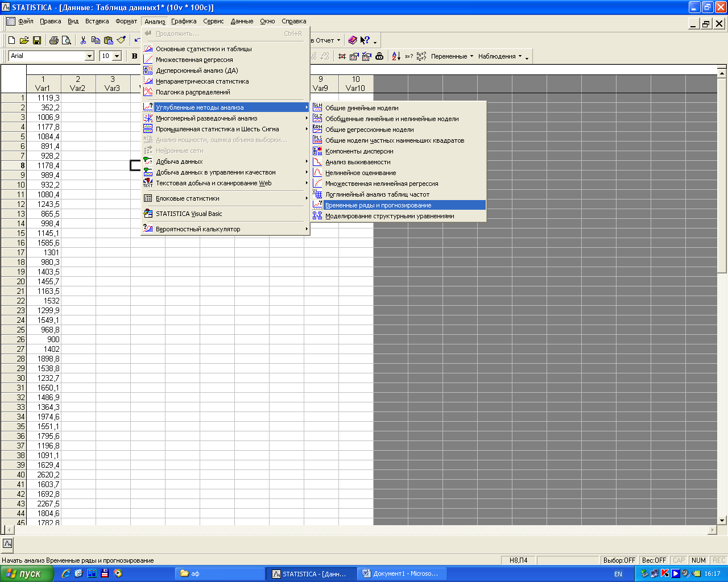
Task: Open the Переменные dropdown button
Action: 452,56
